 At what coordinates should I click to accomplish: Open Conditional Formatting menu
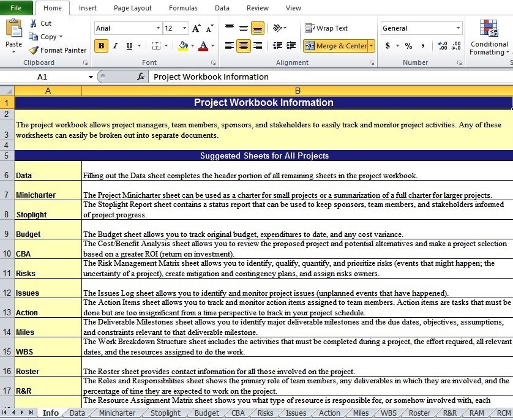[490, 37]
